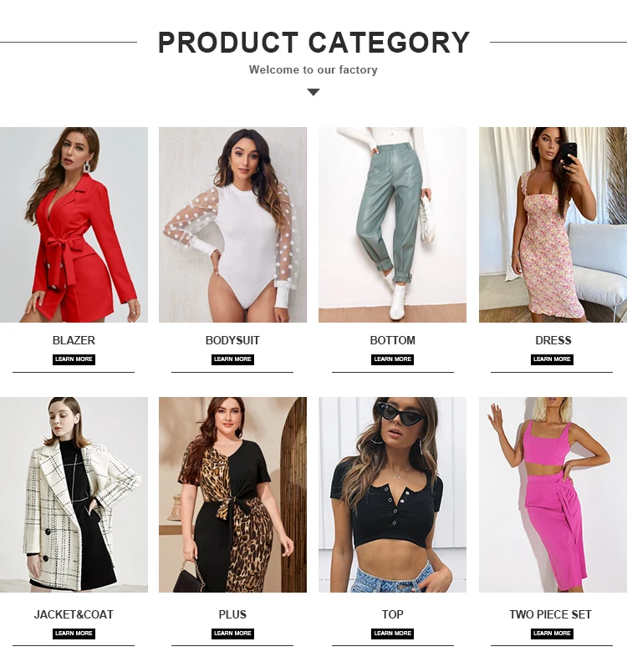Click Learn More under Two Piece Set
The width and height of the screenshot is (627, 672).
click(552, 634)
